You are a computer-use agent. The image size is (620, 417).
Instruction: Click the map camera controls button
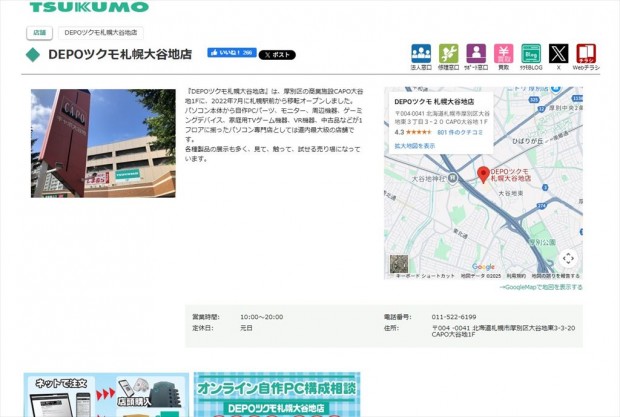point(568,259)
